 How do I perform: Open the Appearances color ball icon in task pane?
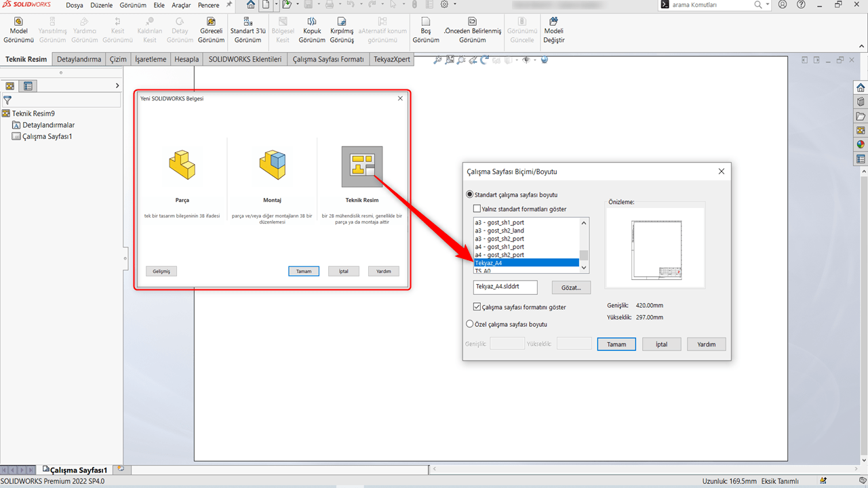coord(861,144)
